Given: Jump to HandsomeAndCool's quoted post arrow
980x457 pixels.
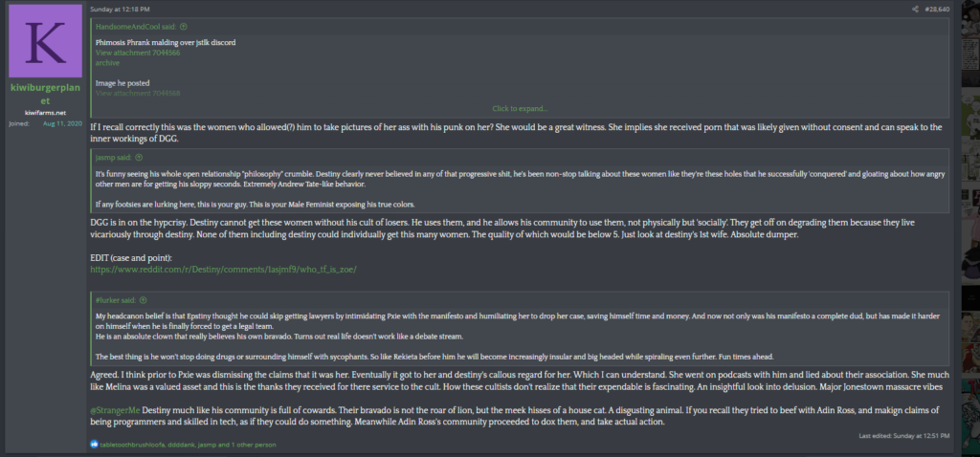Looking at the screenshot, I should click(x=184, y=27).
